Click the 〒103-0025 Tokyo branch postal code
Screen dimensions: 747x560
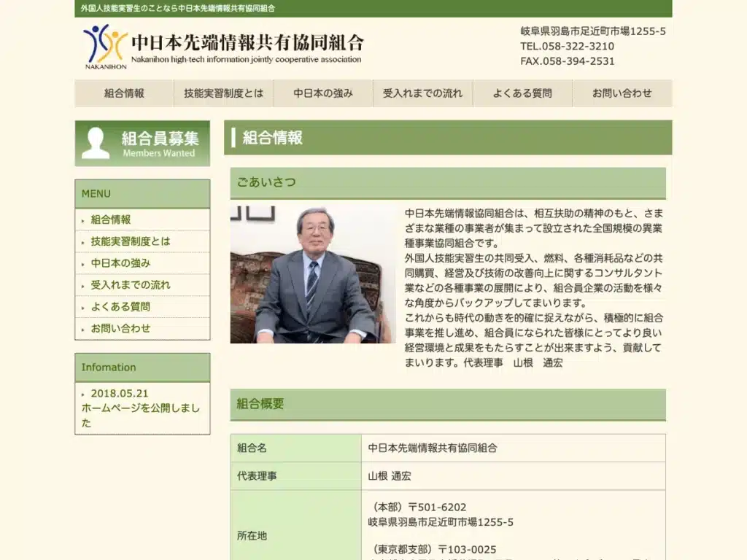click(x=468, y=550)
